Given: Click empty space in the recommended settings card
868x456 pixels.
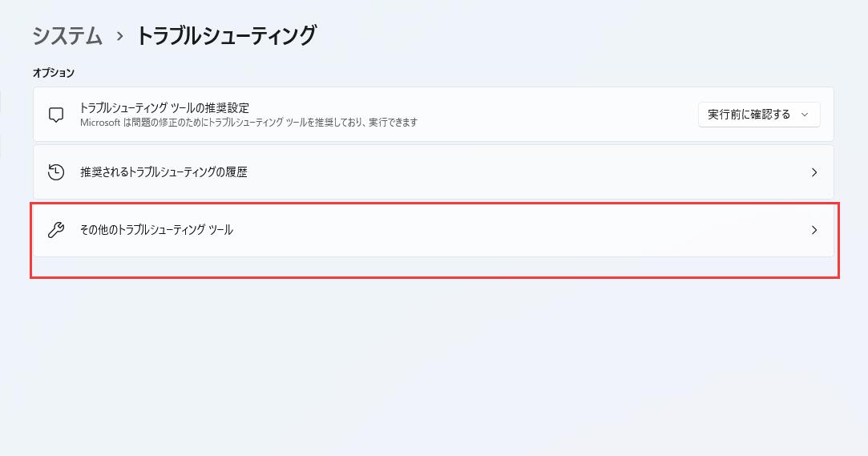Looking at the screenshot, I should tap(561, 115).
